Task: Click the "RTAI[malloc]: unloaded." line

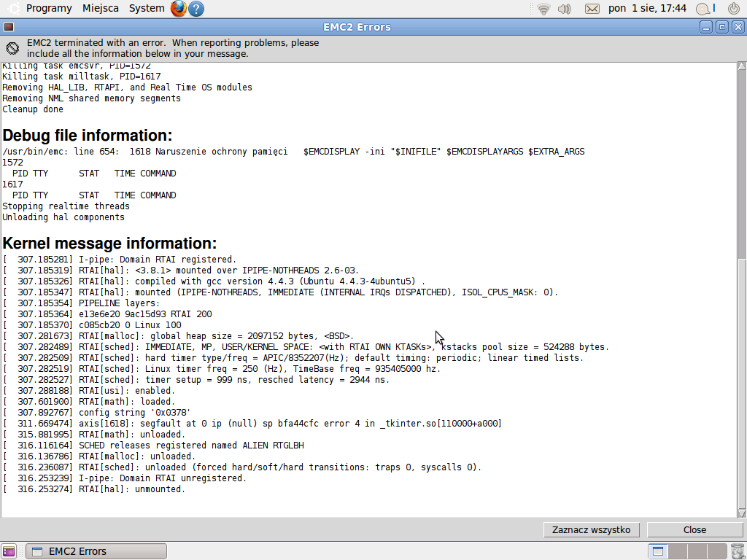Action: click(x=99, y=456)
